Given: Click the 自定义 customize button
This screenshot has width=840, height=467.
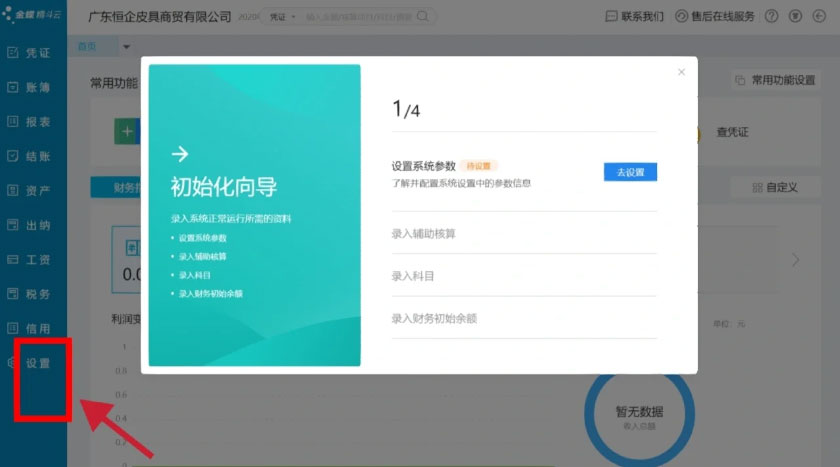Looking at the screenshot, I should tap(775, 187).
